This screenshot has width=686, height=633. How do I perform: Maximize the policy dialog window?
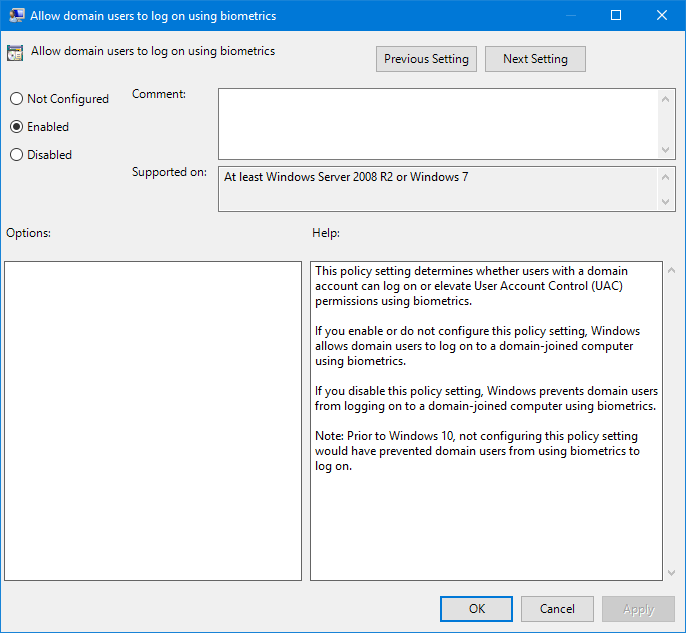(616, 15)
